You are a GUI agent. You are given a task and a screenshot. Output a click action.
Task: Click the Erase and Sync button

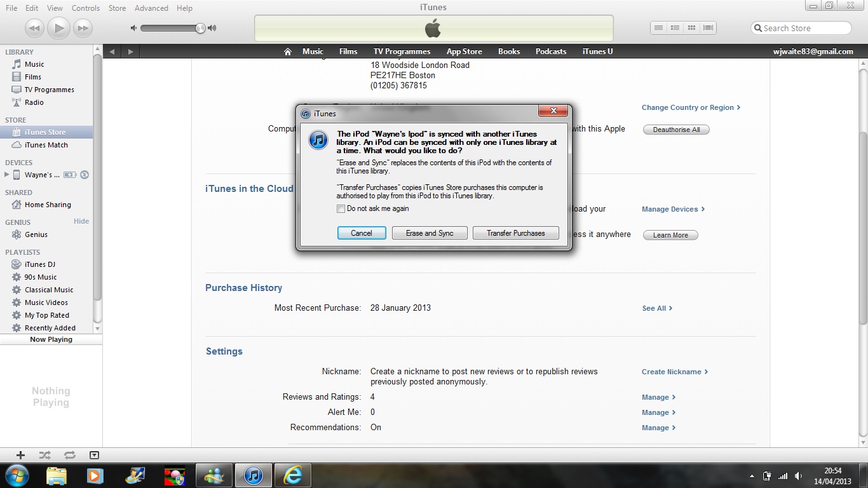click(430, 233)
